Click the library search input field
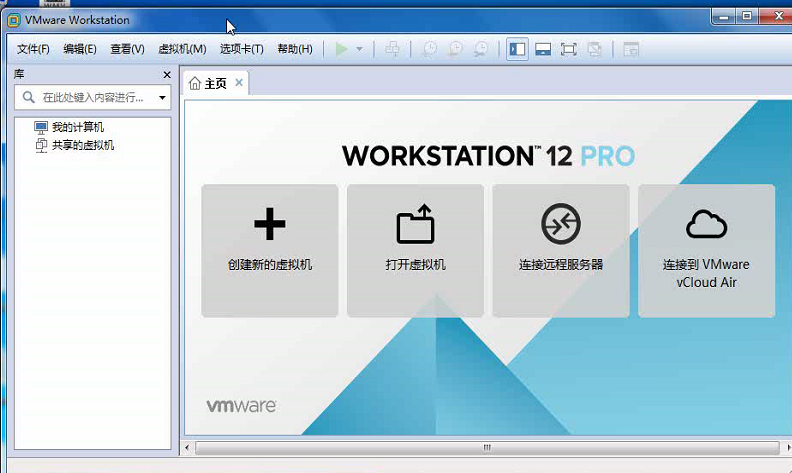 pos(93,97)
